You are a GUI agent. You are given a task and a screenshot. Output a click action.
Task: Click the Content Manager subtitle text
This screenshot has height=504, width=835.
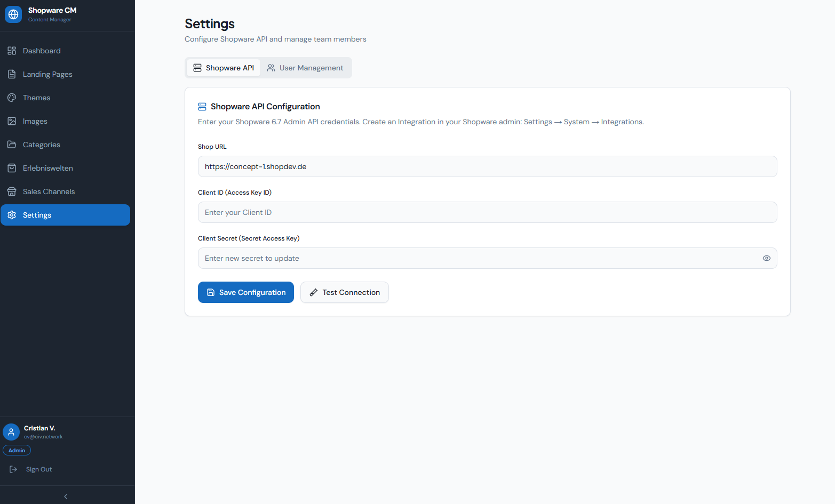pyautogui.click(x=50, y=20)
